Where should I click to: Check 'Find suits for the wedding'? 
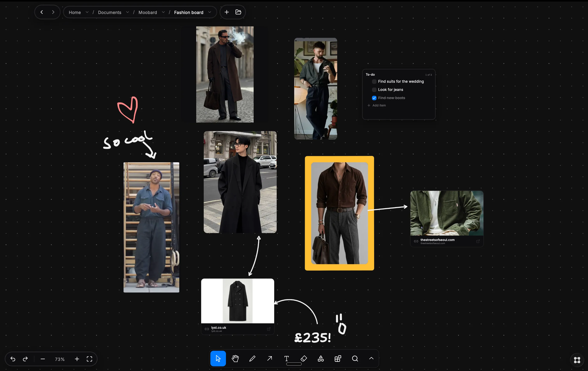[x=374, y=82]
